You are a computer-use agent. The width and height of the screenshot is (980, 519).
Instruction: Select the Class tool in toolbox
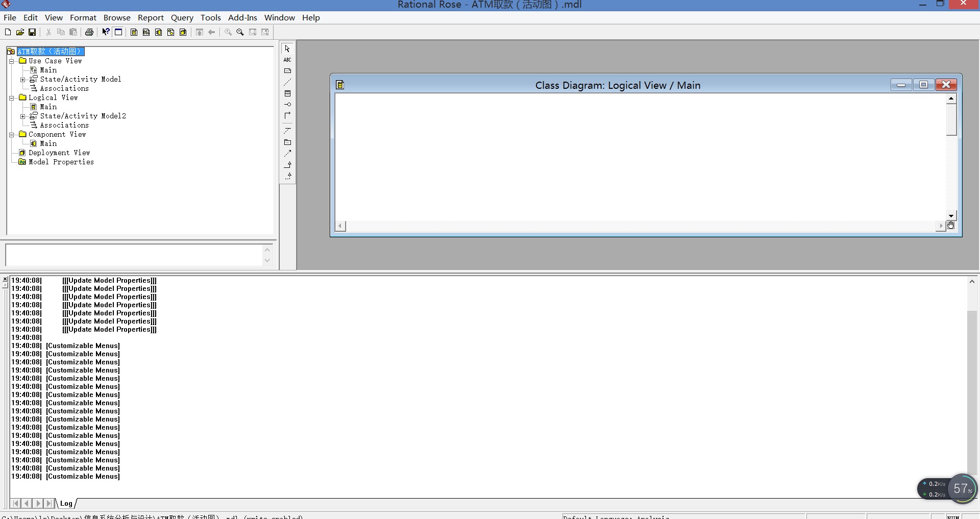(288, 93)
